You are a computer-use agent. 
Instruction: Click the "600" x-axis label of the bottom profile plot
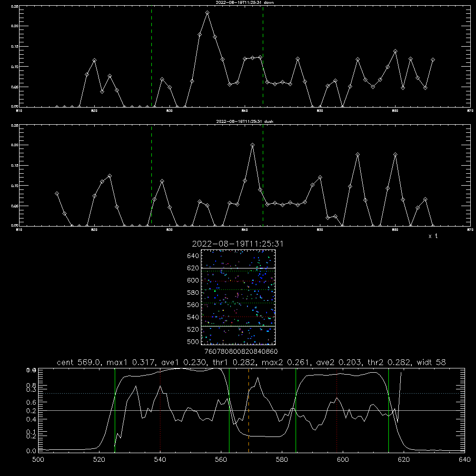(343, 460)
